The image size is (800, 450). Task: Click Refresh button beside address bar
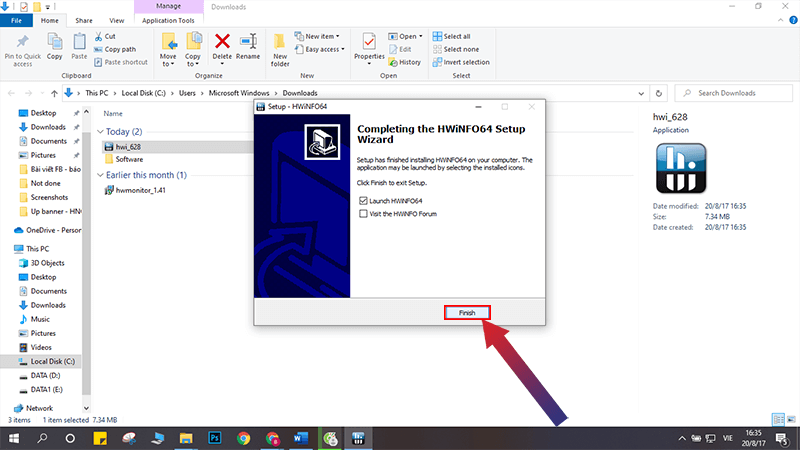(659, 93)
